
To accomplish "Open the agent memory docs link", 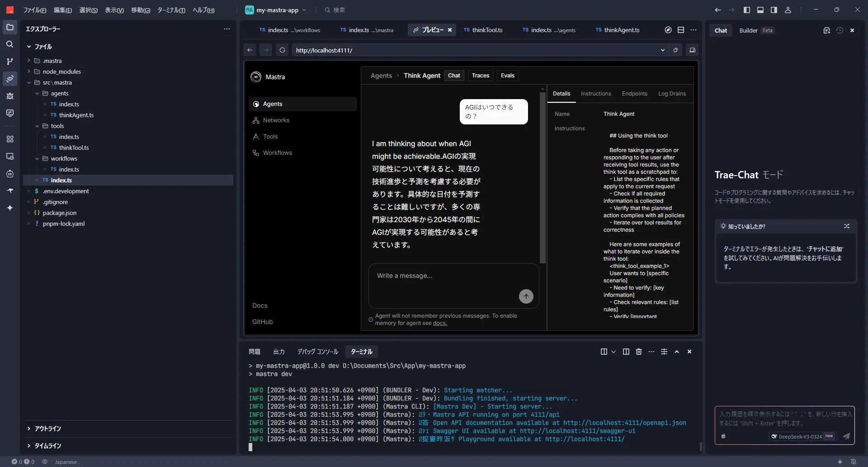I will pyautogui.click(x=439, y=324).
